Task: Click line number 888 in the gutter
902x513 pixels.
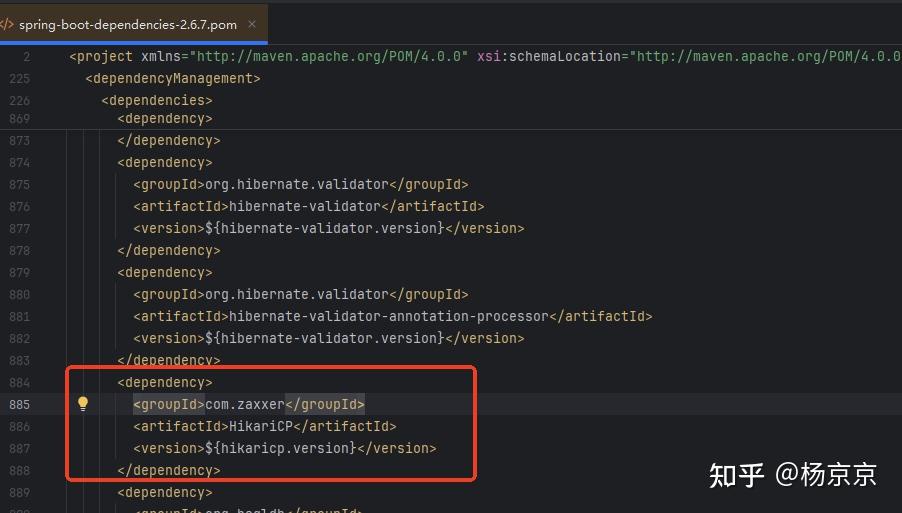Action: [19, 470]
